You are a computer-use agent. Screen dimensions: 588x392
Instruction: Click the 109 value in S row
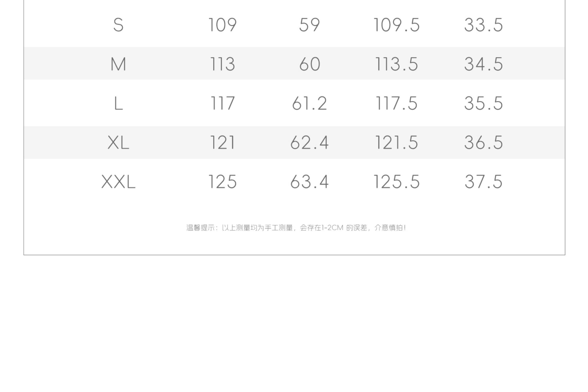(222, 25)
